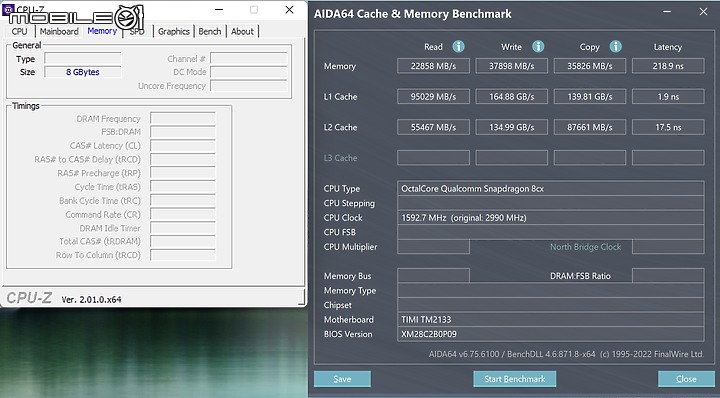The image size is (720, 398).
Task: Click the CPU-Z app icon in title bar
Action: click(x=7, y=9)
